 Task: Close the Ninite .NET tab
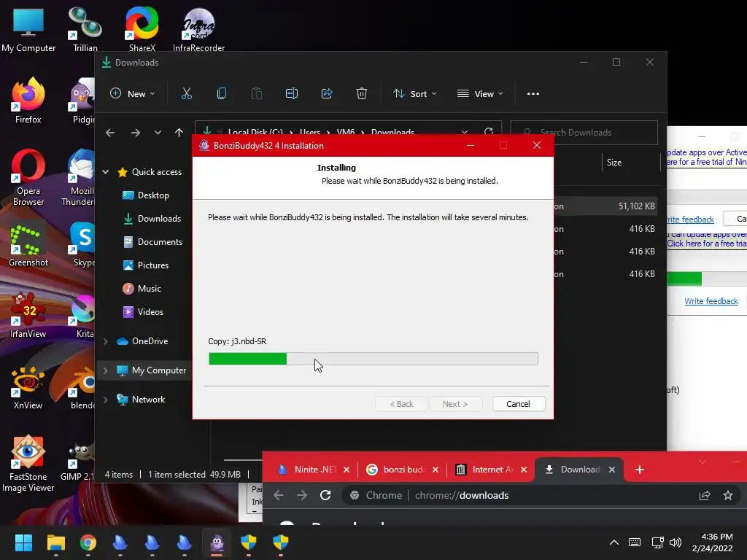point(347,470)
